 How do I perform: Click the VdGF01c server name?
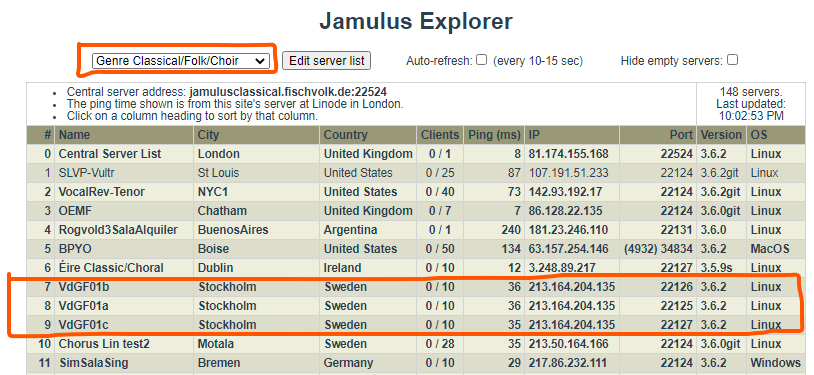pyautogui.click(x=84, y=325)
